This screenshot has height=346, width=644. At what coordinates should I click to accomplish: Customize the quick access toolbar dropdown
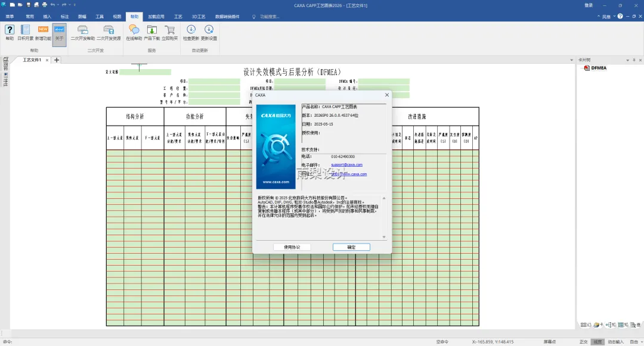75,5
